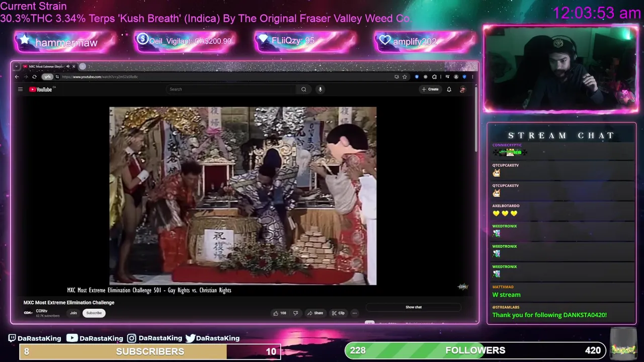Go back in the browser
The image size is (644, 362).
pyautogui.click(x=17, y=77)
